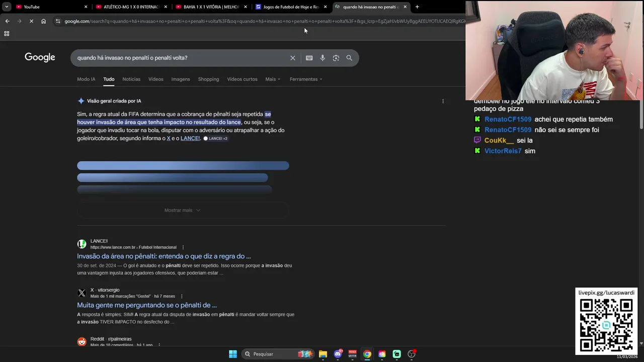Click the browser address bar URL
The image size is (644, 362).
point(264,21)
